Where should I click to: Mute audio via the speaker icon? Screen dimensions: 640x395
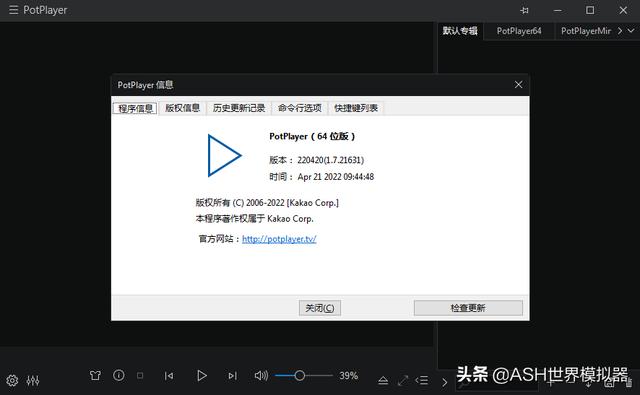(261, 375)
